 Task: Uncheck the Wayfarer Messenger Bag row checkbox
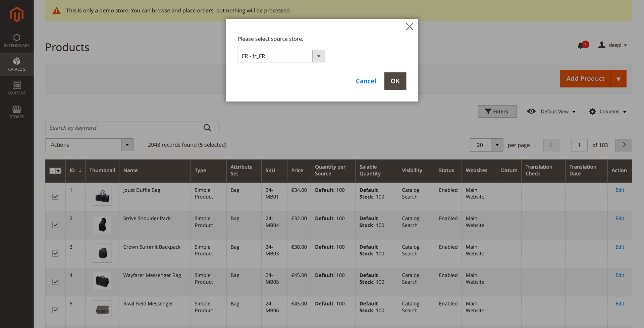tap(55, 282)
